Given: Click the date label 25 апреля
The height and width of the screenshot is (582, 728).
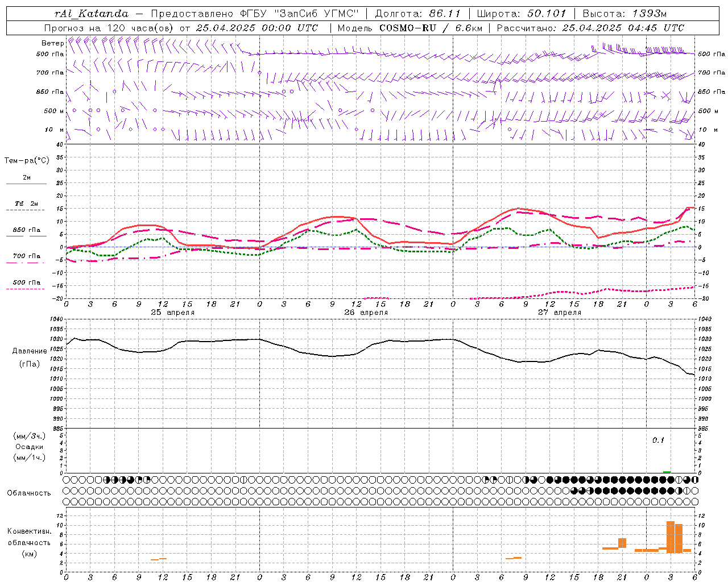Looking at the screenshot, I should pos(172,313).
